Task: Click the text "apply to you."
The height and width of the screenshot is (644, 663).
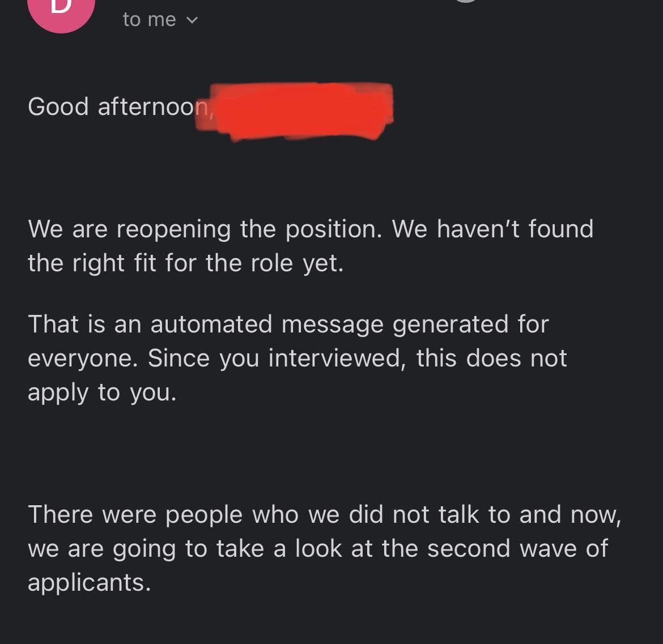Action: point(102,393)
